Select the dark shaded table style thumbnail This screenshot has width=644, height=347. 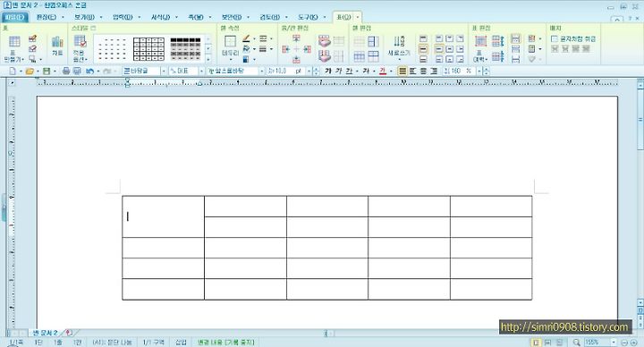[x=186, y=49]
